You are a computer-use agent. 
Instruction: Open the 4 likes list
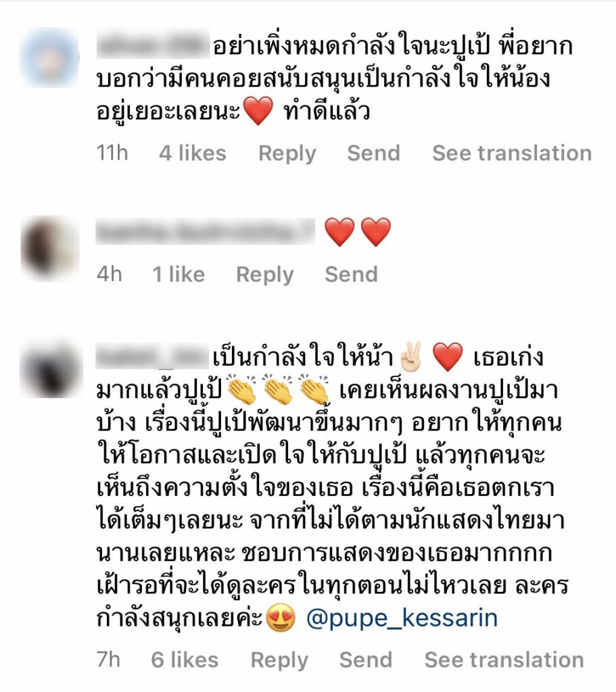pyautogui.click(x=193, y=153)
